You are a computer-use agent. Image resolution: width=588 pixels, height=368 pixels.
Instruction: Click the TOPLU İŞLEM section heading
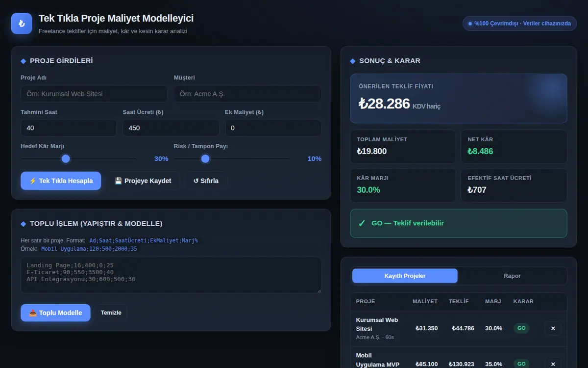96,224
